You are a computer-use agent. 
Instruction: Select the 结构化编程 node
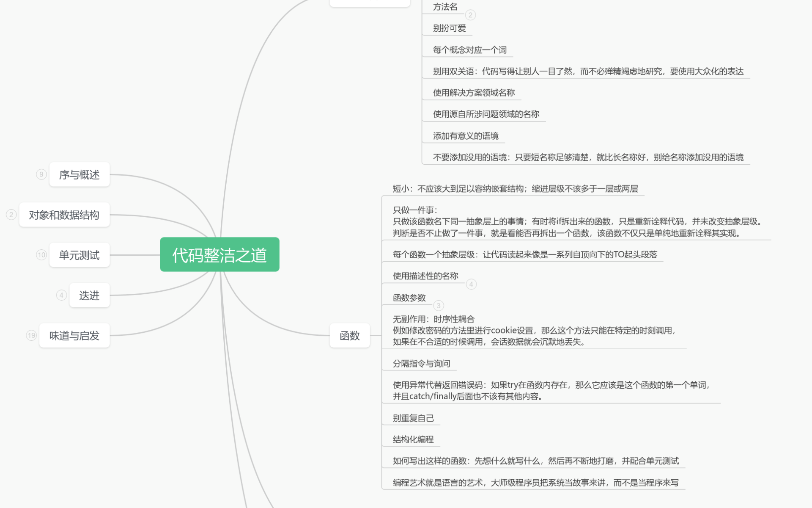point(413,439)
